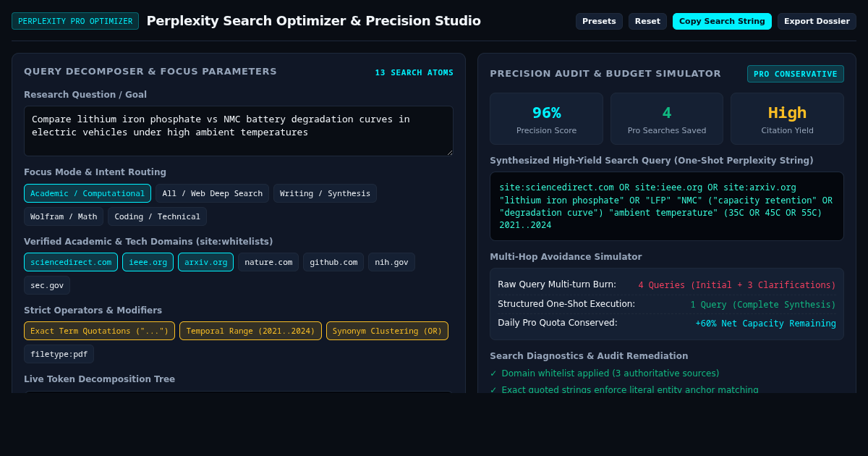Copy the search string
868x456 pixels.
click(722, 21)
